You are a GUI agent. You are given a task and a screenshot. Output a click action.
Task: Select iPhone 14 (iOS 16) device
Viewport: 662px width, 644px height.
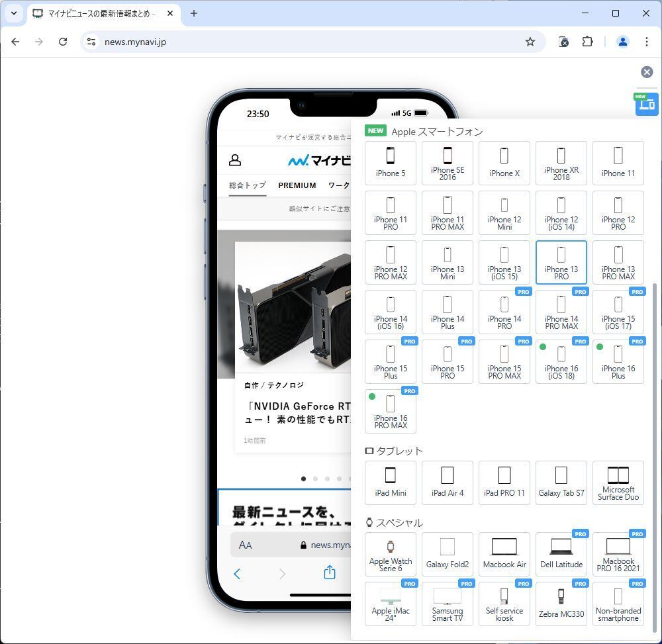click(390, 312)
